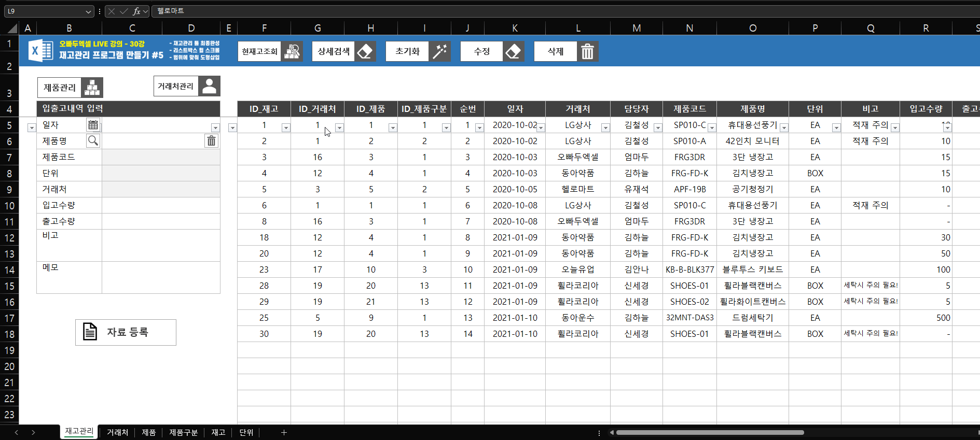Click the 자료 등록 button
980x440 pixels.
click(x=126, y=332)
